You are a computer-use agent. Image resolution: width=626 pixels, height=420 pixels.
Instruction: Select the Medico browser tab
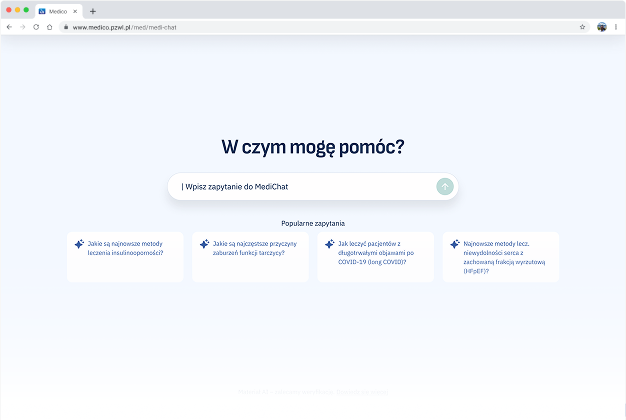55,11
